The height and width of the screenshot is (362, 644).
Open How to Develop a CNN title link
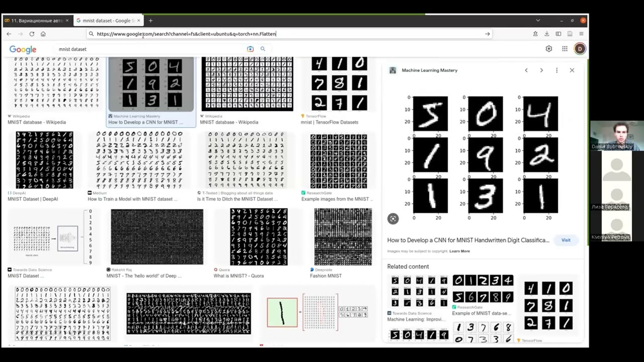pyautogui.click(x=468, y=240)
